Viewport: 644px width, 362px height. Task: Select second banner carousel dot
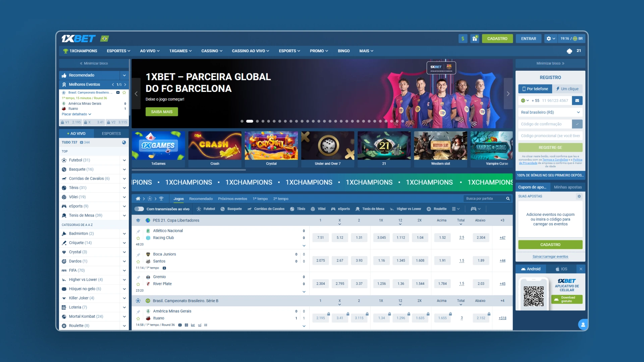click(x=250, y=121)
